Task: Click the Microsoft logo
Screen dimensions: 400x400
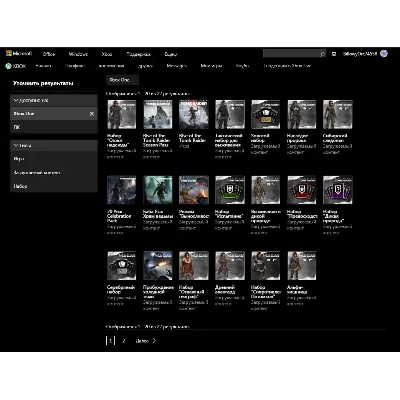Action: click(19, 53)
